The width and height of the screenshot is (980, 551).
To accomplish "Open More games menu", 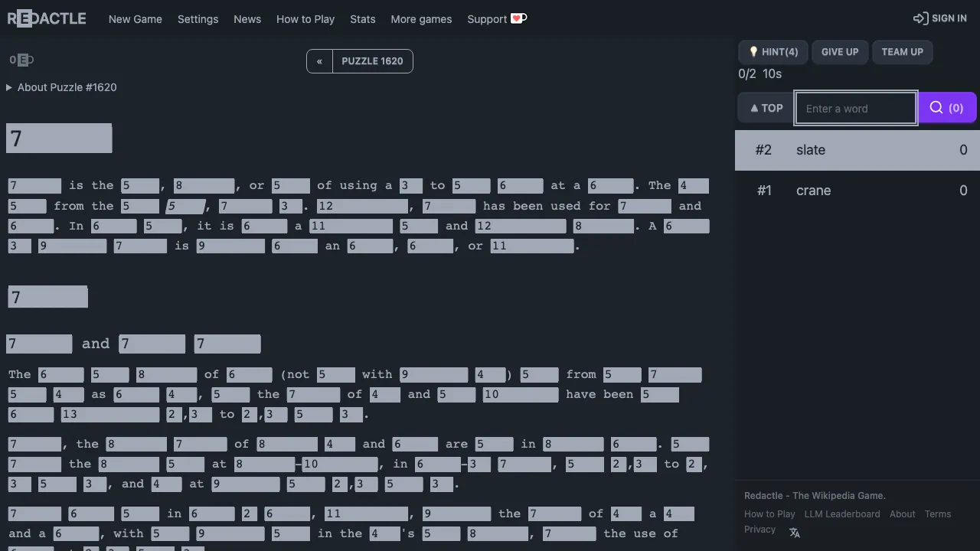I will point(421,19).
